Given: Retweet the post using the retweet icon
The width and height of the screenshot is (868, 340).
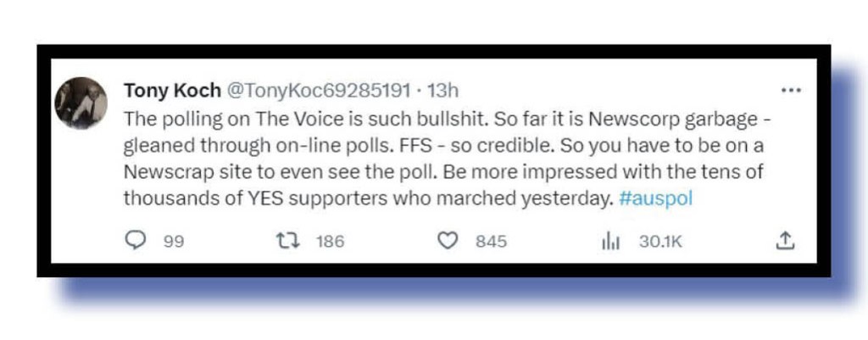Looking at the screenshot, I should 288,242.
